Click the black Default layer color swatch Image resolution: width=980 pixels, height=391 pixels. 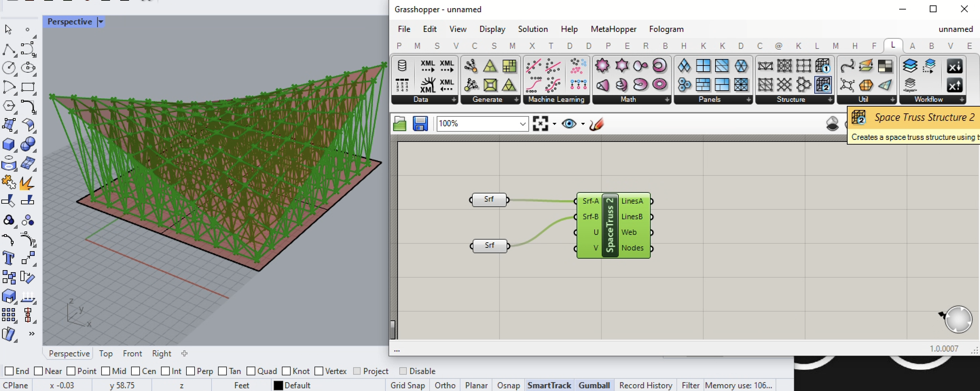click(x=278, y=385)
